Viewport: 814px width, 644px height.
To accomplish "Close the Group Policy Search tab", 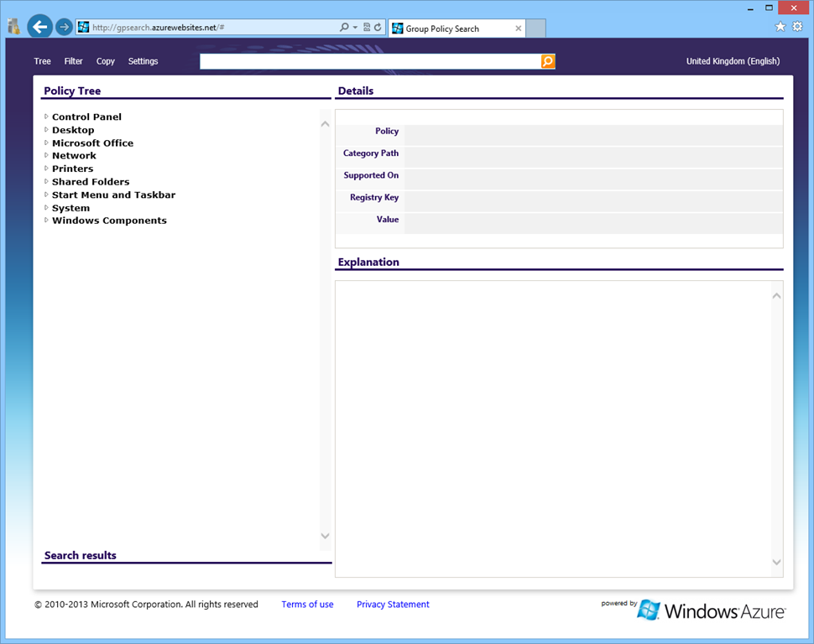I will point(519,29).
